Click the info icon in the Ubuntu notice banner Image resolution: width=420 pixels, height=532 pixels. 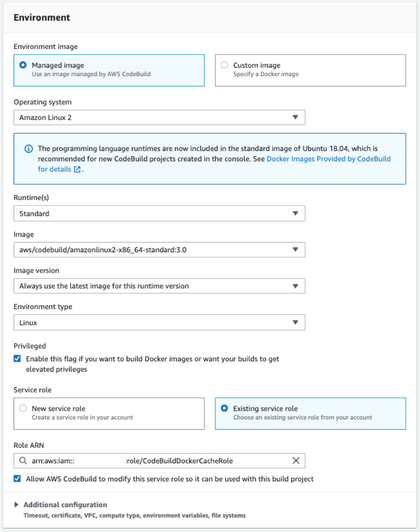28,148
